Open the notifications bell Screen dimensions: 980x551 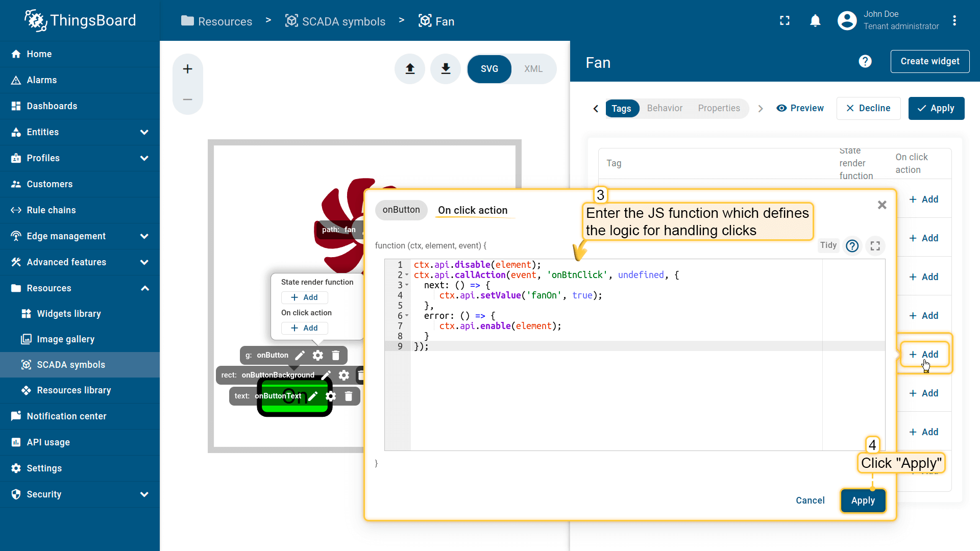point(815,21)
